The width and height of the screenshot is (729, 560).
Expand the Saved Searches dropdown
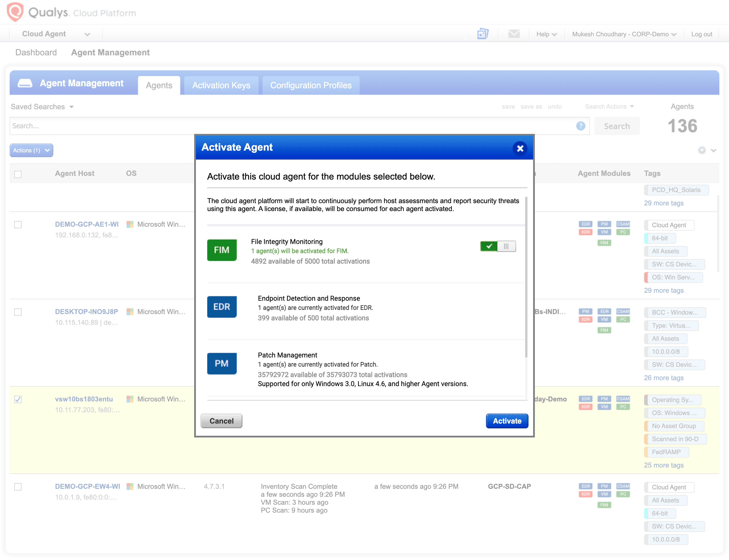42,107
